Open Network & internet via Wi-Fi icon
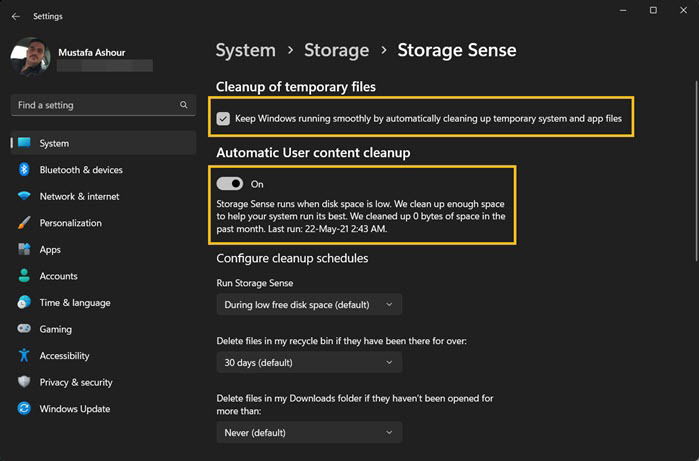Viewport: 699px width, 461px height. (24, 196)
